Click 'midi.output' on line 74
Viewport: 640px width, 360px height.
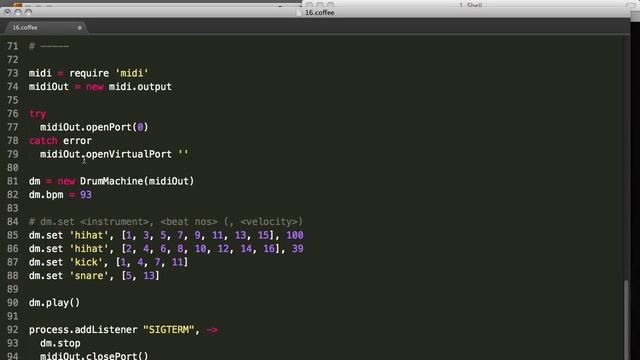(x=140, y=87)
